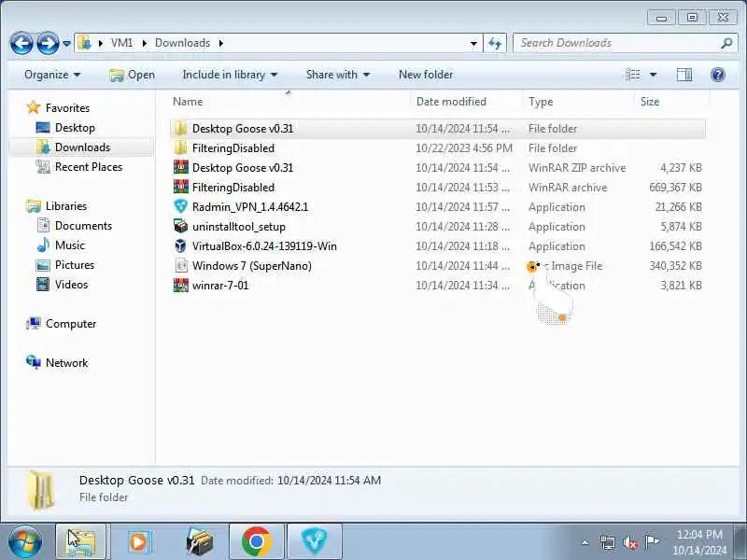Select Downloads in the address path
The height and width of the screenshot is (560, 747).
pyautogui.click(x=182, y=43)
